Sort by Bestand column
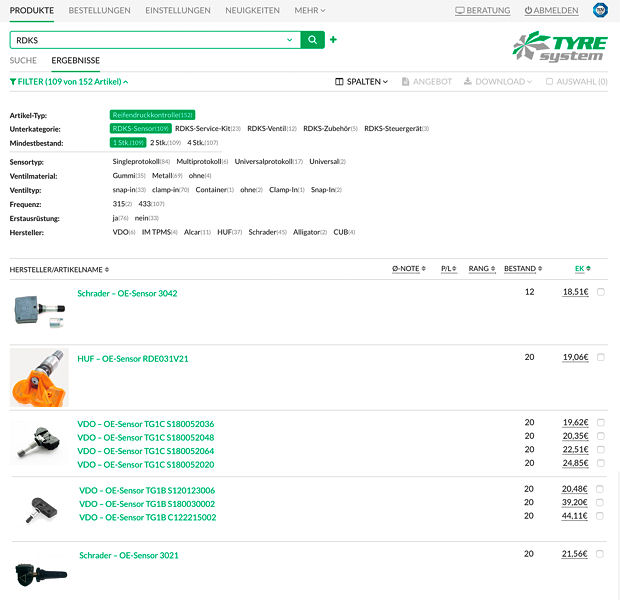 click(523, 269)
